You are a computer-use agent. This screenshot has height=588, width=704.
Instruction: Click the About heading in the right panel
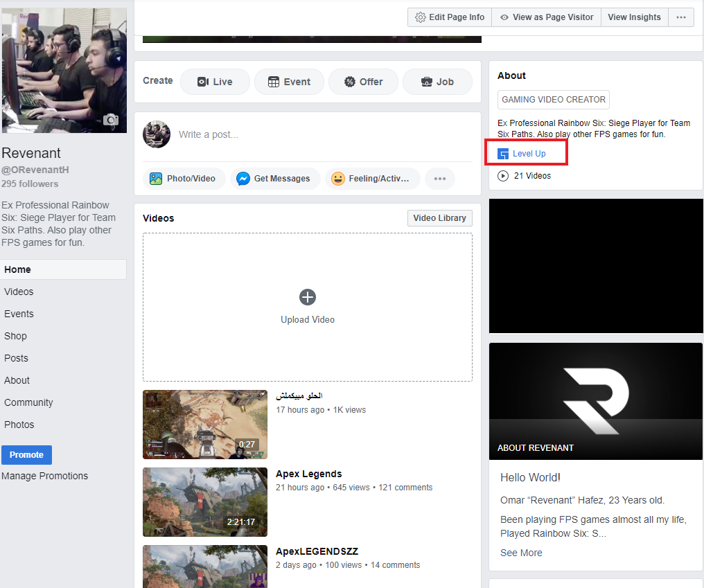[x=511, y=76]
